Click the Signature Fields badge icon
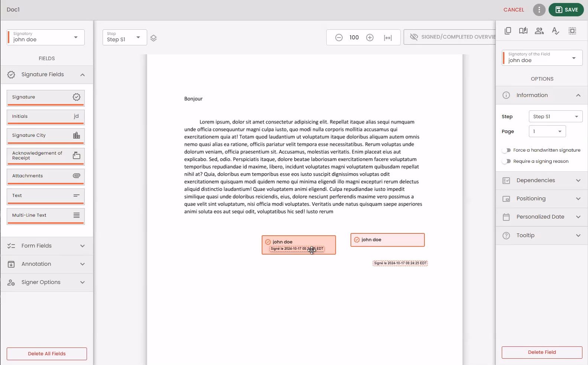This screenshot has height=365, width=588. (11, 75)
